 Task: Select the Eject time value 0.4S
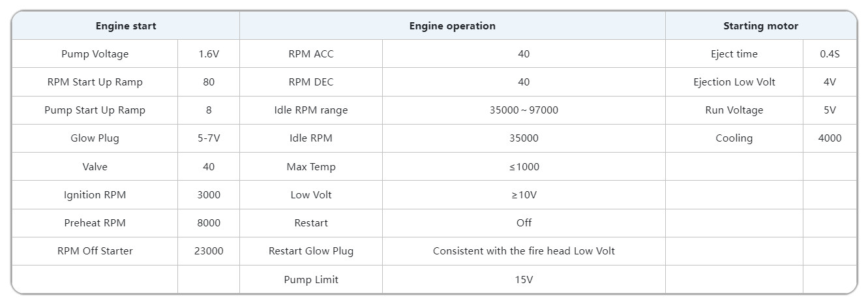[830, 54]
